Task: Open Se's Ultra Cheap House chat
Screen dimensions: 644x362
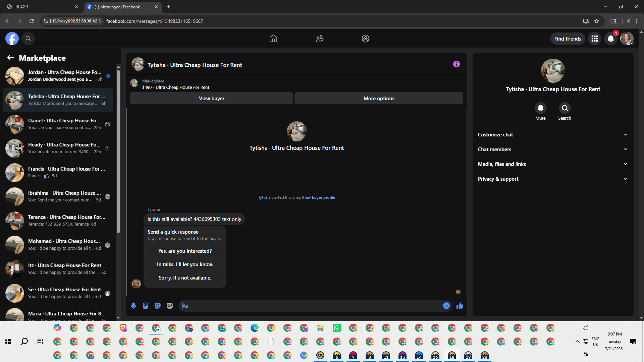Action: pos(58,293)
